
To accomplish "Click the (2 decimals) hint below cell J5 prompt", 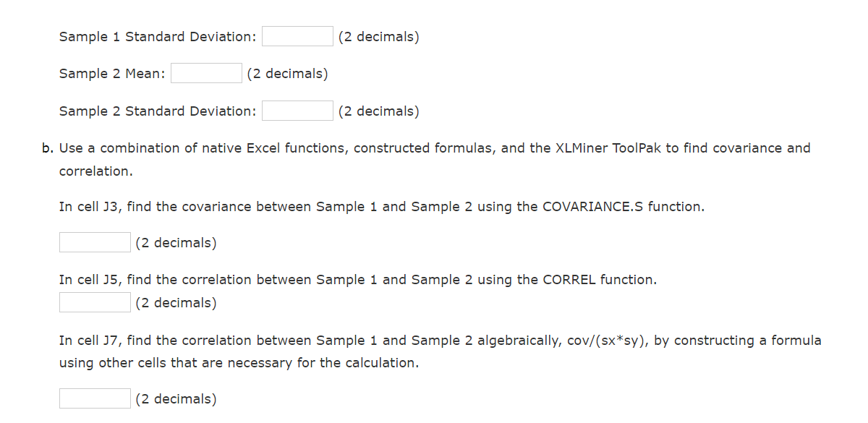I will click(x=175, y=302).
